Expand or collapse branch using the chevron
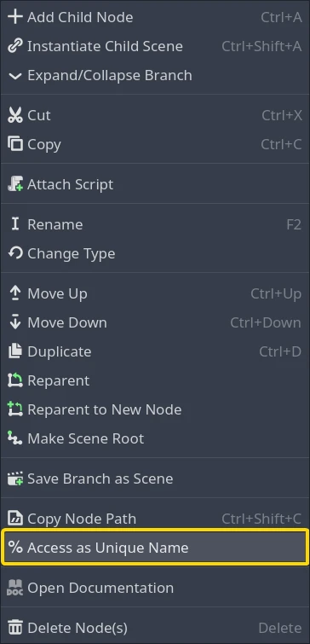Screen dimensions: 310x644 tap(15, 76)
